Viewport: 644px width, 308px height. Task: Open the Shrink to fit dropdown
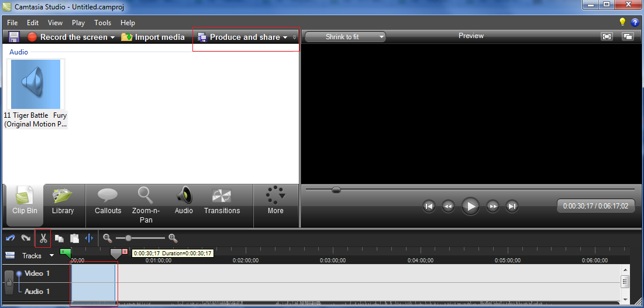pyautogui.click(x=345, y=37)
